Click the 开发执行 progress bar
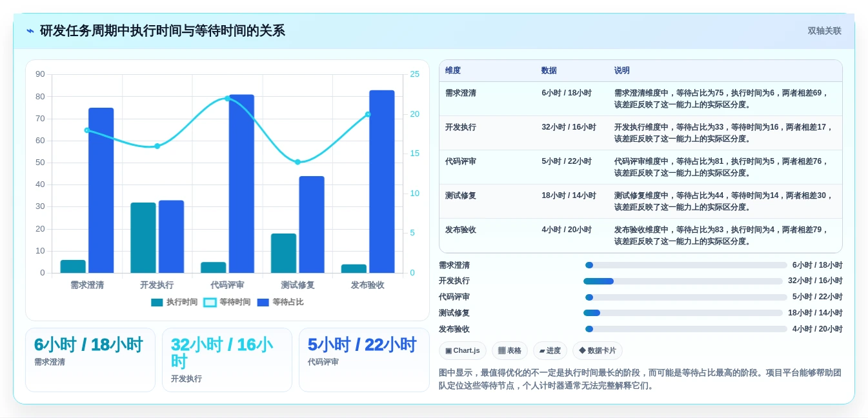868x418 pixels. click(x=683, y=281)
